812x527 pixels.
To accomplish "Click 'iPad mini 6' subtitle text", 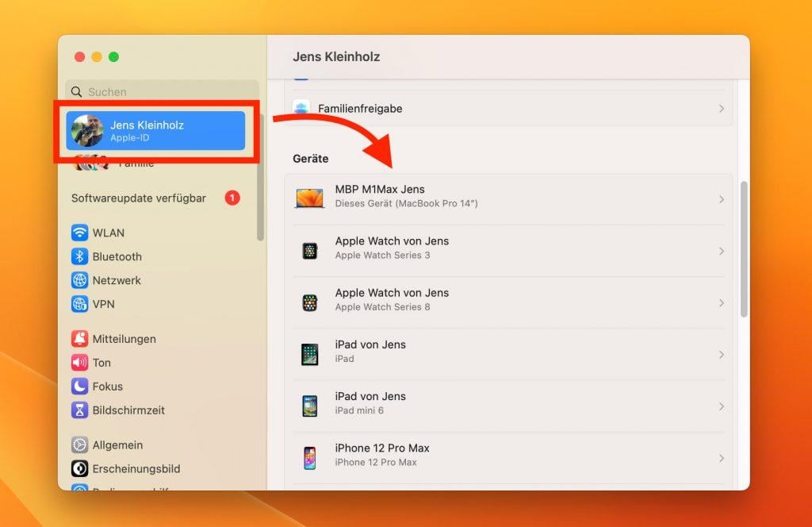I will (x=359, y=410).
